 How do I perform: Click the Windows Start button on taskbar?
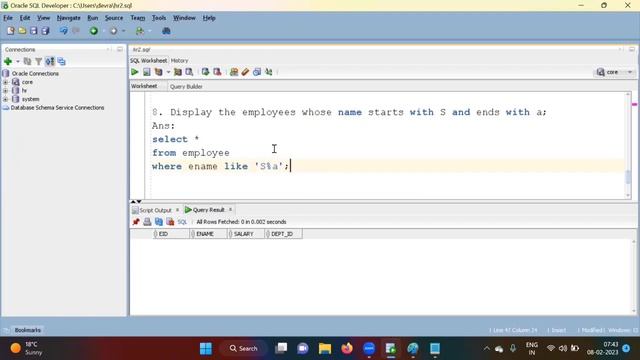click(x=206, y=349)
